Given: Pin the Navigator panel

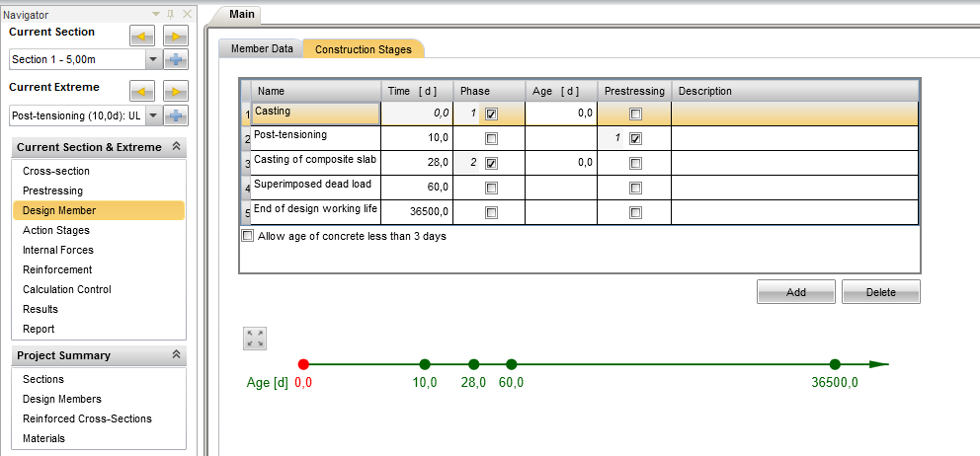Looking at the screenshot, I should pos(170,15).
